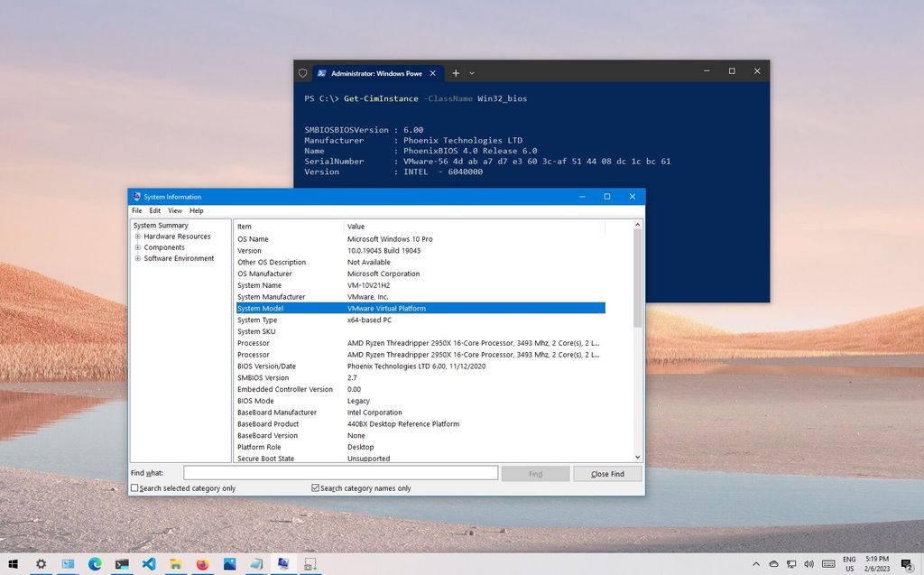The height and width of the screenshot is (575, 924).
Task: Open the Start menu
Action: 14,563
